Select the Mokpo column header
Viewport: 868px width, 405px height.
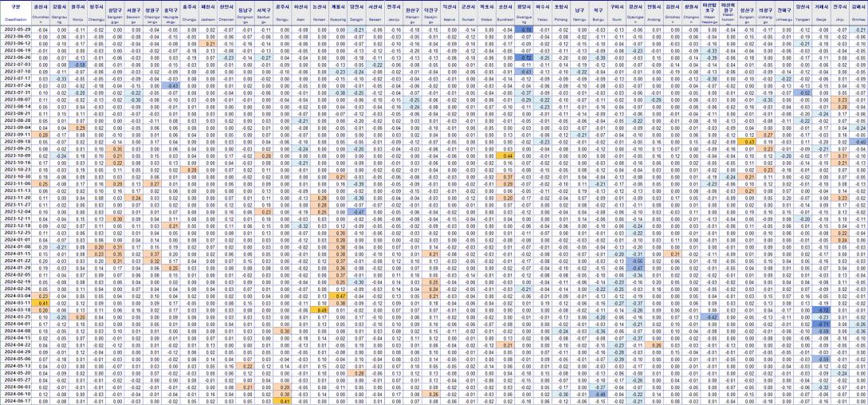488,14
